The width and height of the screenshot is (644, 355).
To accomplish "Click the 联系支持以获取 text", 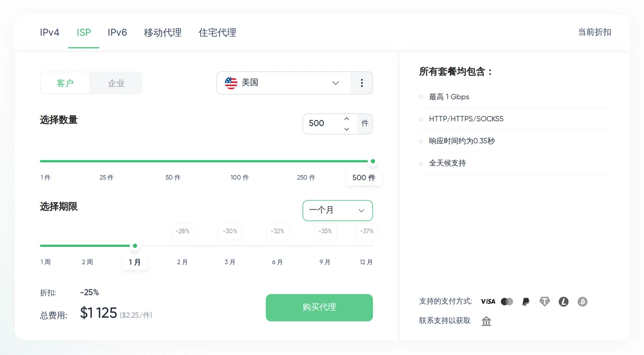I will click(x=445, y=321).
